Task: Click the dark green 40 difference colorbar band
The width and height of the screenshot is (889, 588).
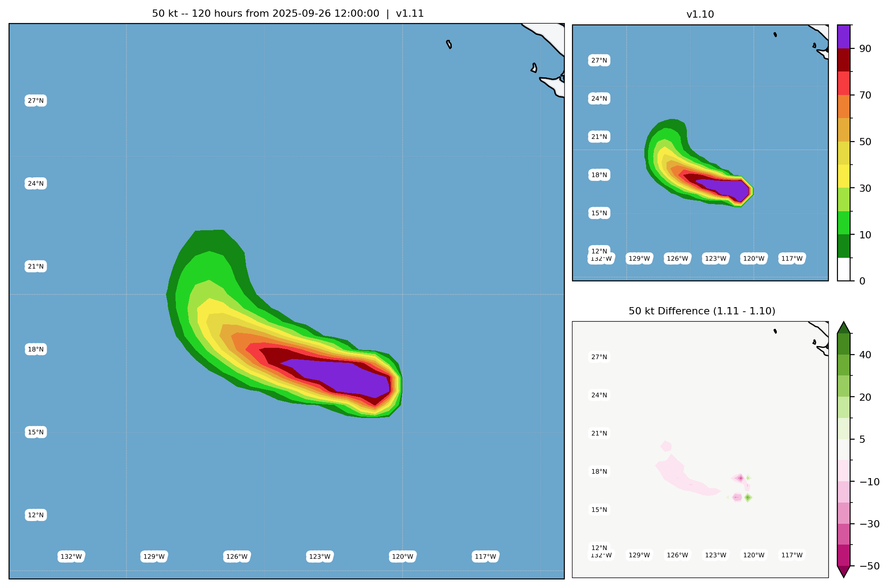Action: [x=844, y=344]
